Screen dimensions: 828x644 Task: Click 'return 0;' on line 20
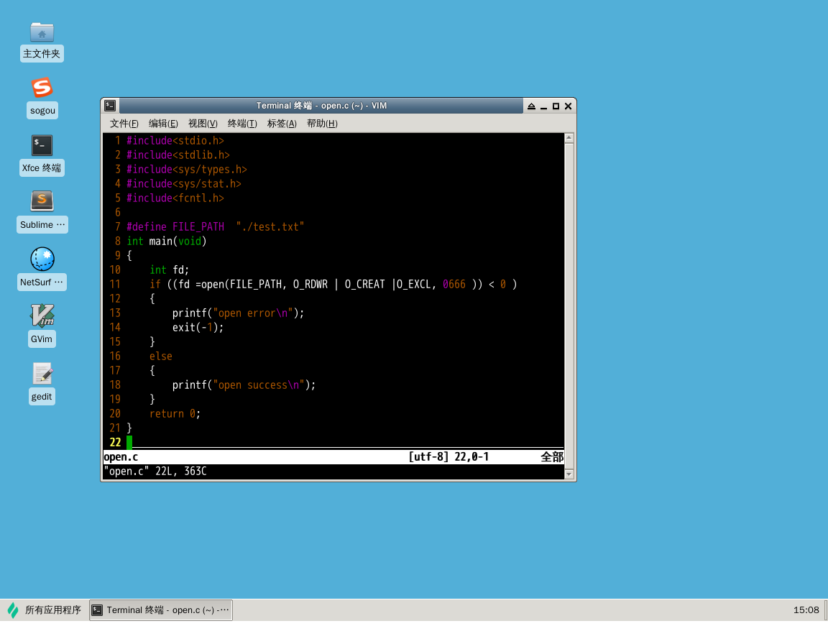(175, 414)
